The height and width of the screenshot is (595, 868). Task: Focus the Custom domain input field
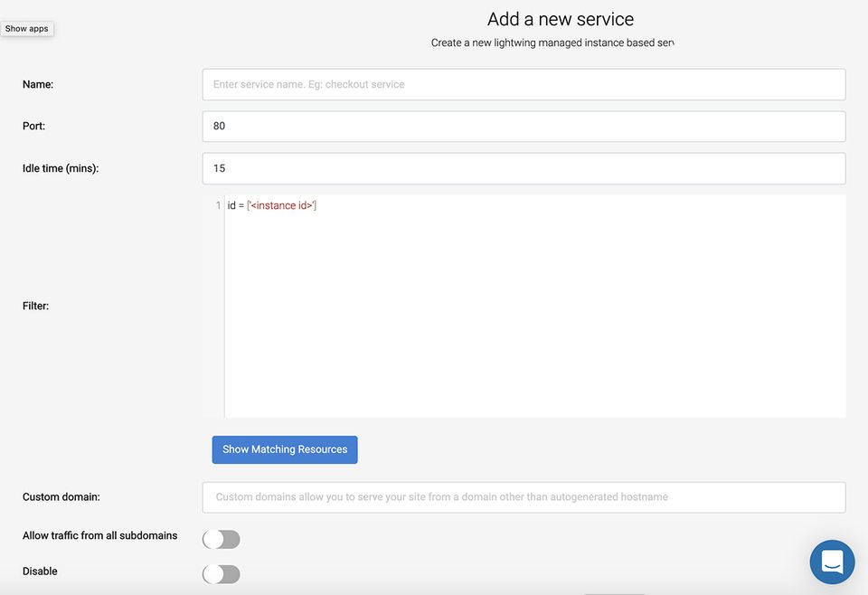(524, 497)
